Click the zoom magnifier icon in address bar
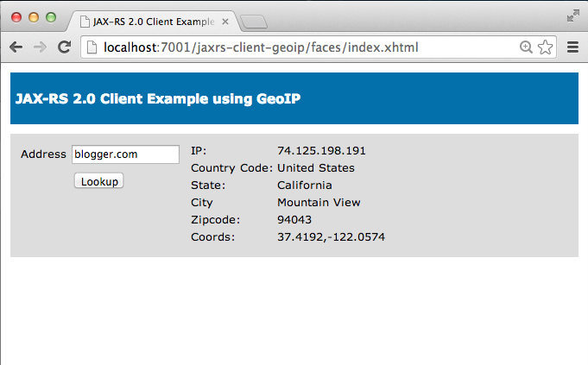588x365 pixels. tap(526, 47)
